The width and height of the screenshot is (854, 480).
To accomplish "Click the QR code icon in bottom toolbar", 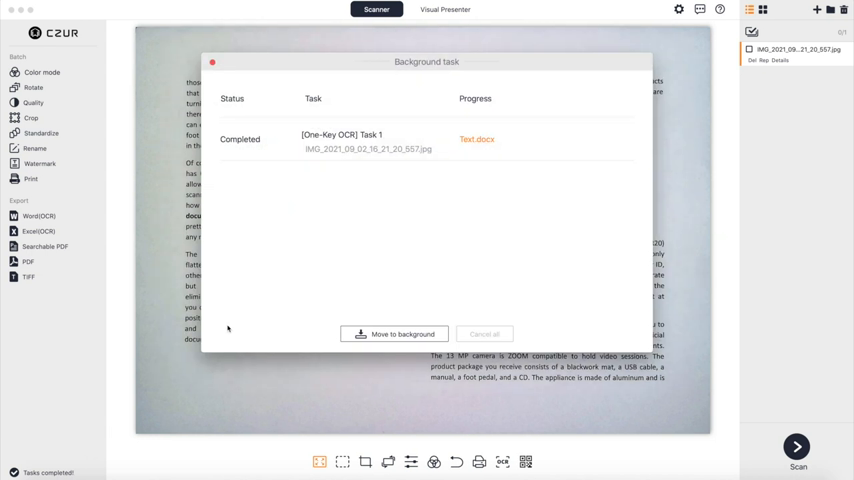I will 526,462.
